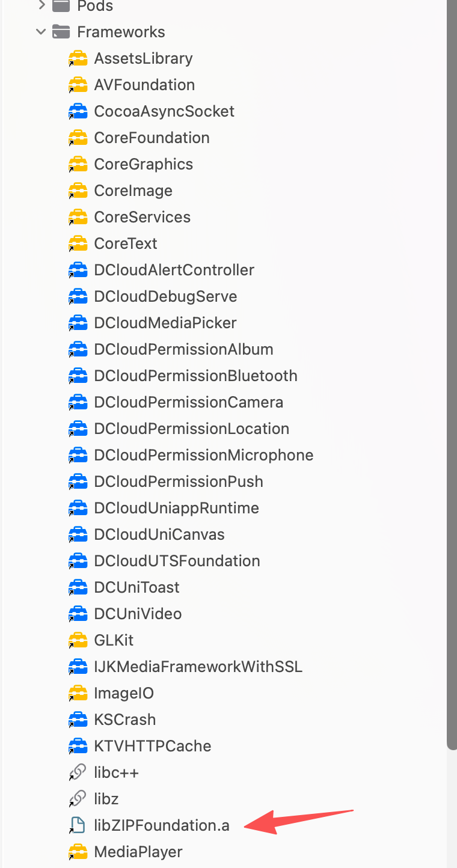This screenshot has width=457, height=868.
Task: Click the MediaPlayer framework icon
Action: (78, 852)
